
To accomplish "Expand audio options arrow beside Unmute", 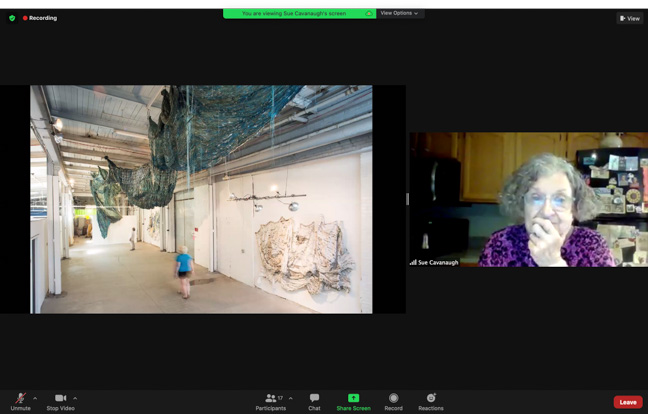I will (x=35, y=398).
